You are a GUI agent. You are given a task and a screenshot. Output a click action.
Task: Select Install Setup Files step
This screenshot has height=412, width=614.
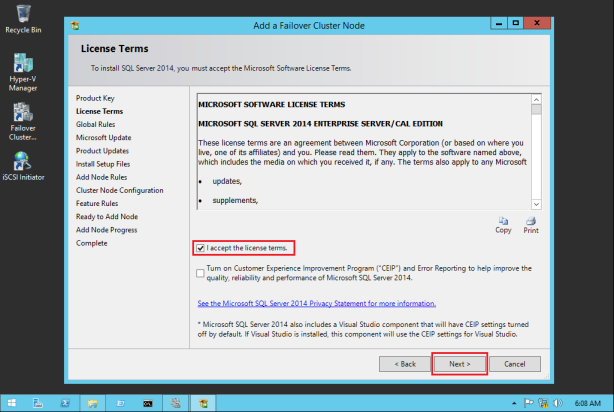pos(103,164)
